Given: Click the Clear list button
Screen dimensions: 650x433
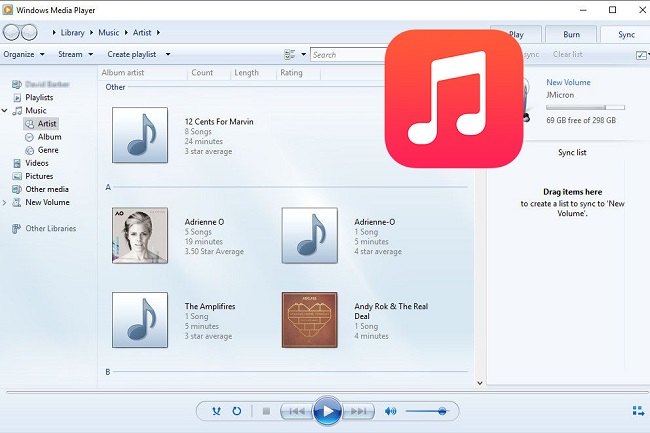Looking at the screenshot, I should (568, 54).
